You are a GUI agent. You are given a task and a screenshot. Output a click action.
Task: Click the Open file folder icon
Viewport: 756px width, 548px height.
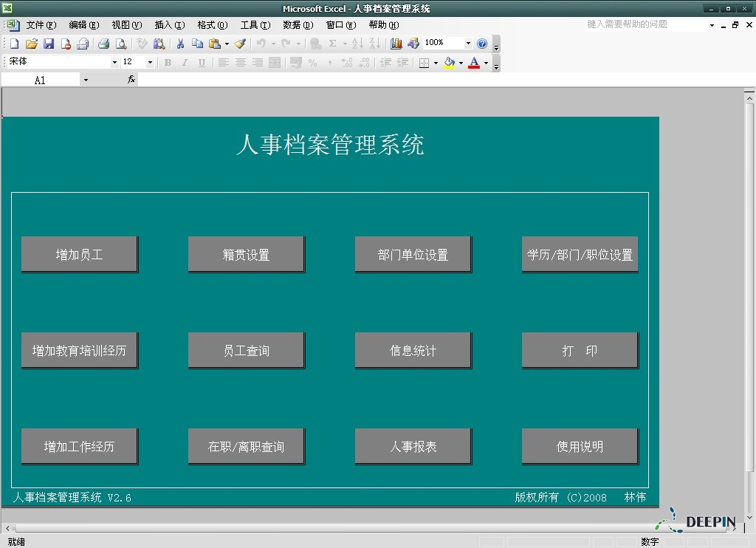[x=31, y=44]
